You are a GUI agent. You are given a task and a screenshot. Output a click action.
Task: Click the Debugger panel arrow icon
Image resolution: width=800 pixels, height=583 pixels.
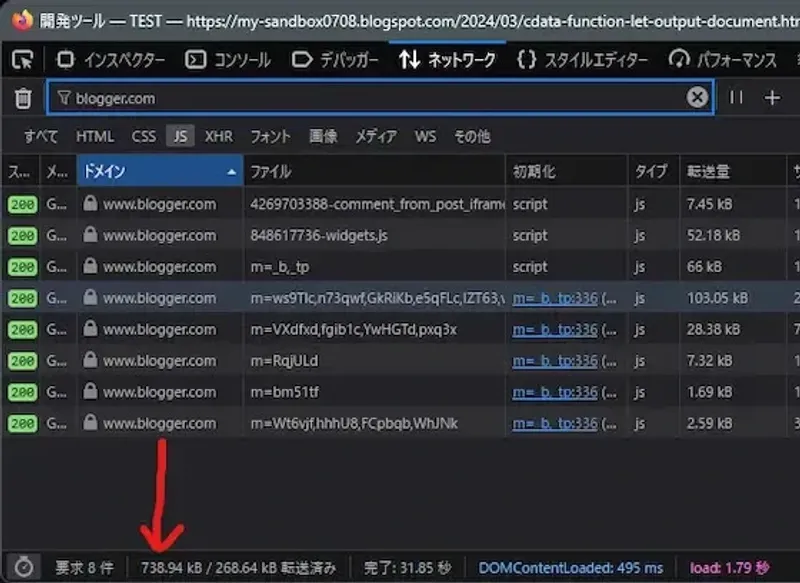pos(300,60)
